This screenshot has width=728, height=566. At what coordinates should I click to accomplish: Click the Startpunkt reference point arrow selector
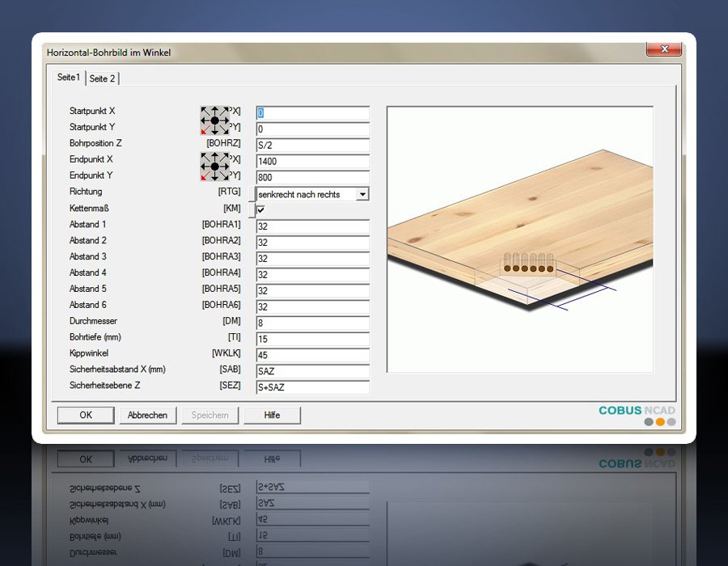click(x=214, y=120)
